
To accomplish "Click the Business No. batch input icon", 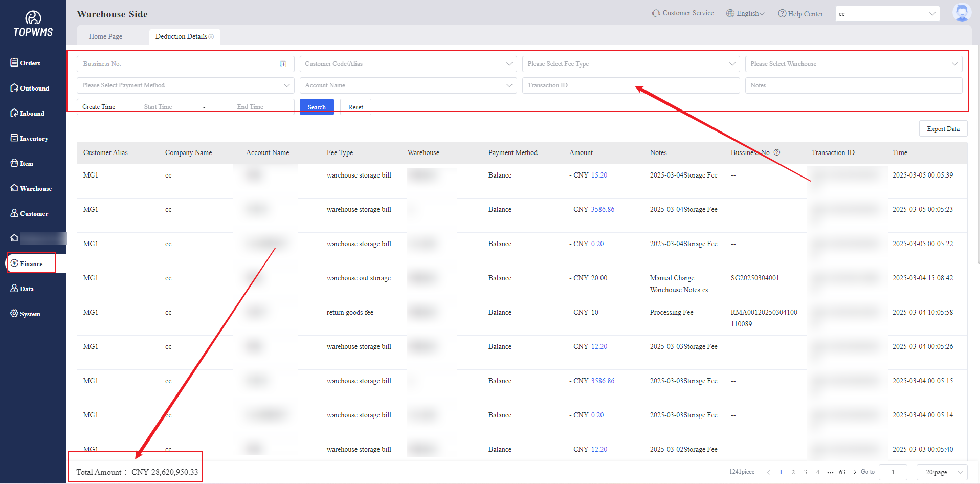I will point(283,64).
